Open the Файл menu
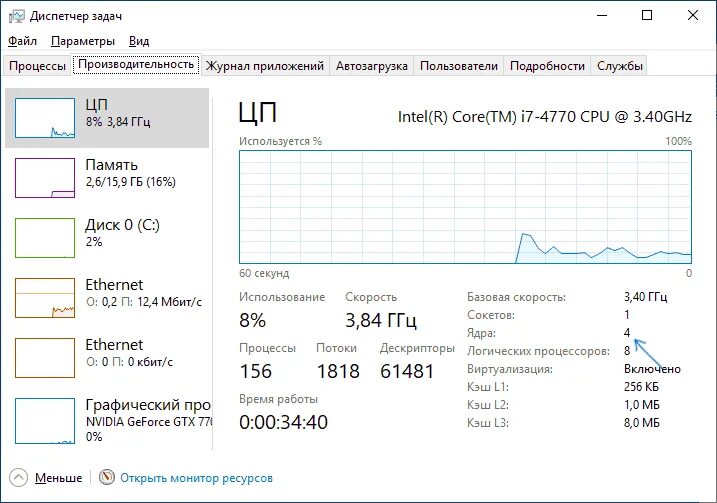717x503 pixels. (x=22, y=41)
